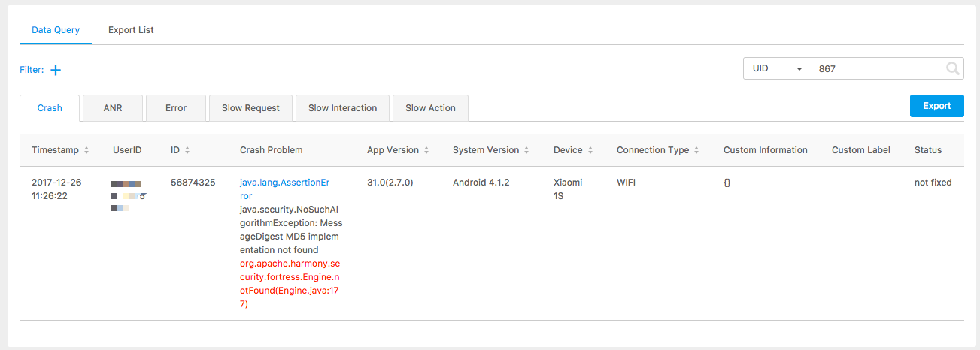Sort by ID column arrows
Screen dimensions: 980x350
pyautogui.click(x=187, y=150)
